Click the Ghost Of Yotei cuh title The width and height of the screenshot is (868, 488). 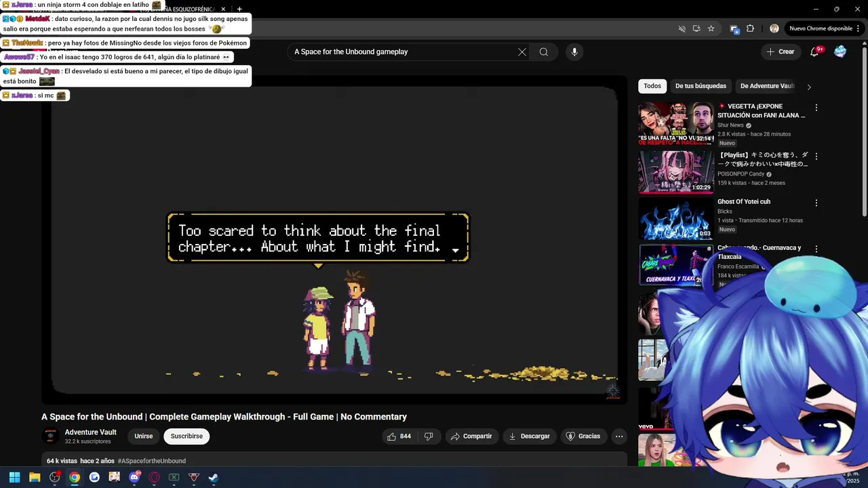tap(744, 201)
